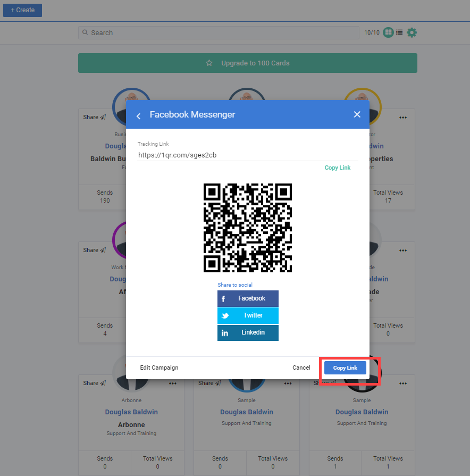
Task: Click the + Create button
Action: 22,10
